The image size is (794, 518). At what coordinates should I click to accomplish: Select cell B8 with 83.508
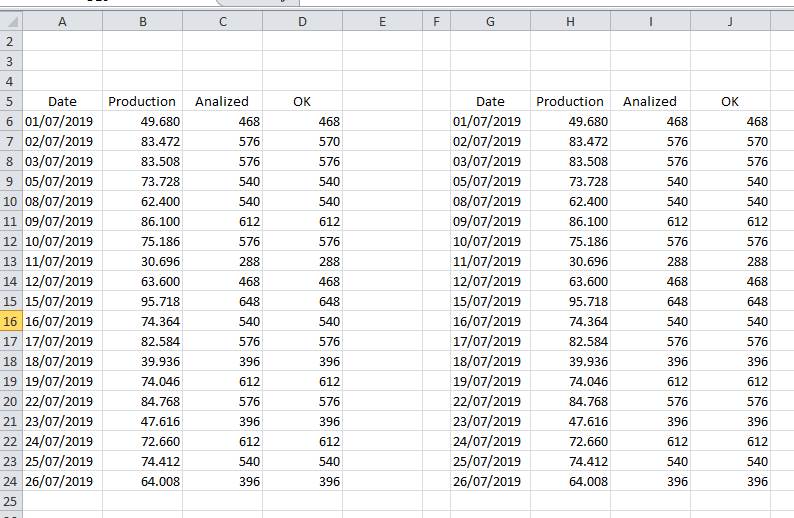tap(142, 161)
